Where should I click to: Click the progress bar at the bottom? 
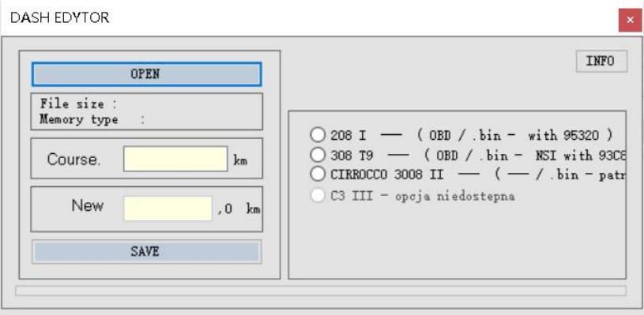click(321, 291)
